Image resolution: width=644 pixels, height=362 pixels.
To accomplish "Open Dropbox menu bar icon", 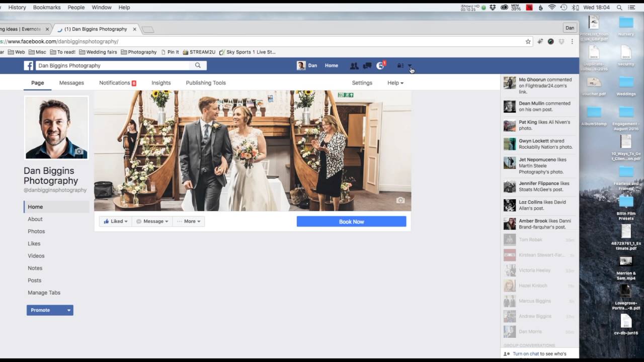I will 493,8.
